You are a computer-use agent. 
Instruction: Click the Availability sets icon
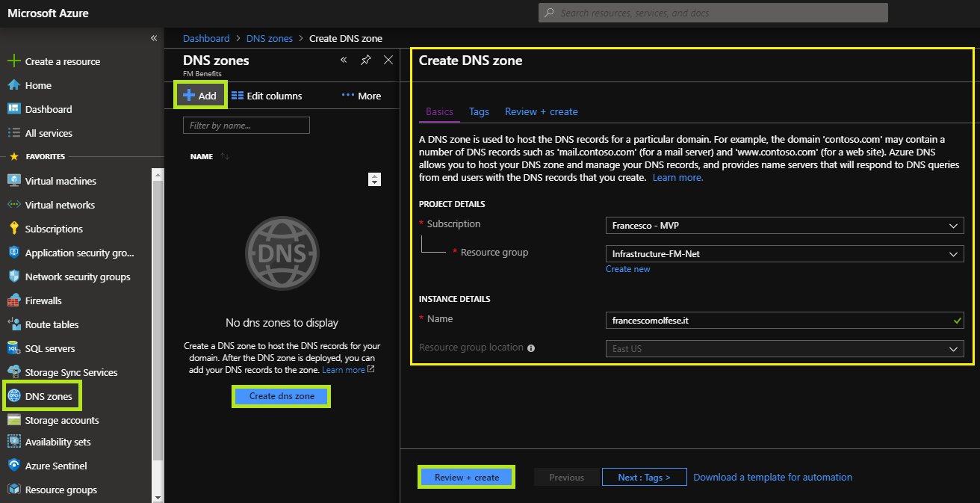(x=13, y=442)
